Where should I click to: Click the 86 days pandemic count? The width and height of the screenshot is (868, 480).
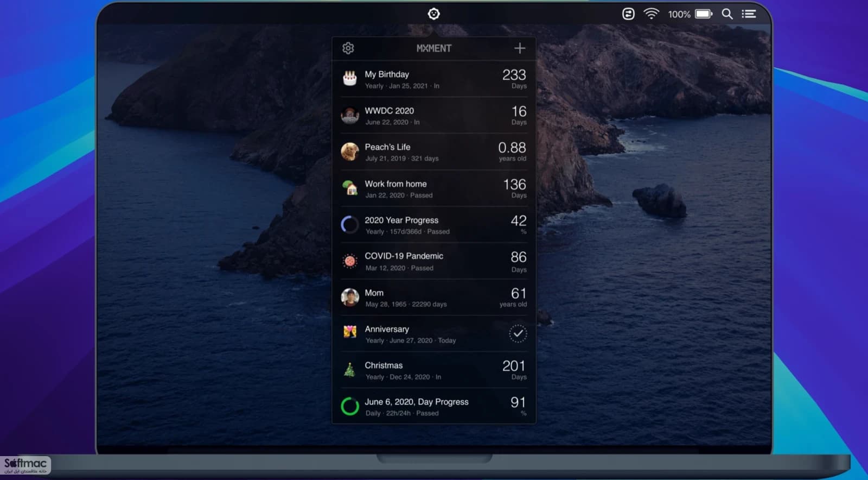pos(519,257)
